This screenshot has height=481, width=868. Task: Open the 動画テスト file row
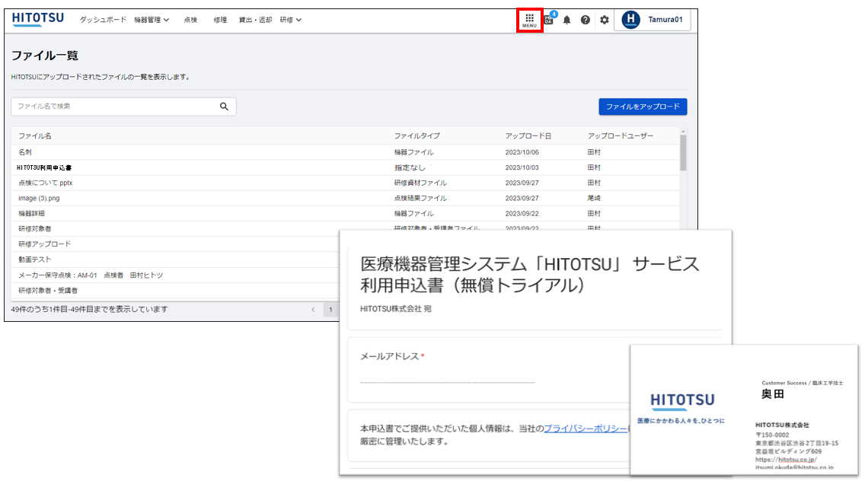175,260
